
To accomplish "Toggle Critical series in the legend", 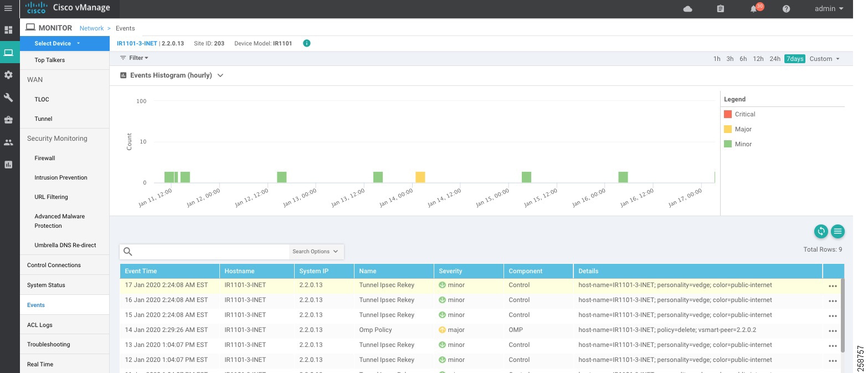I will 739,114.
